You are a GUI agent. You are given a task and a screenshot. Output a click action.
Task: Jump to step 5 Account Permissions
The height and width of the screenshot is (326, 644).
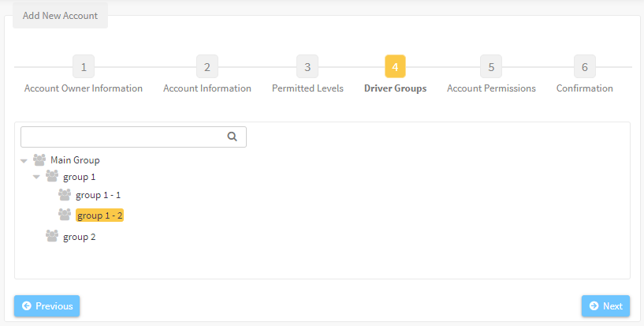click(x=491, y=66)
